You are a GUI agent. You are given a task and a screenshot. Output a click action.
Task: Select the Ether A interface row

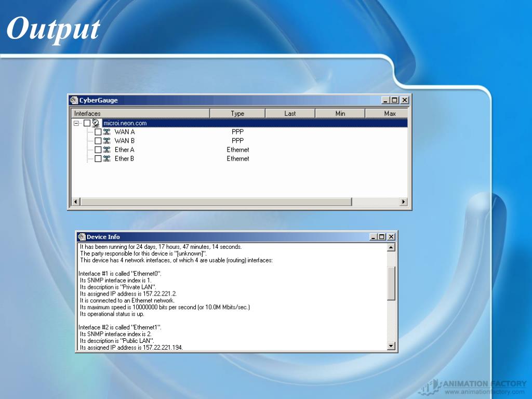[240, 150]
